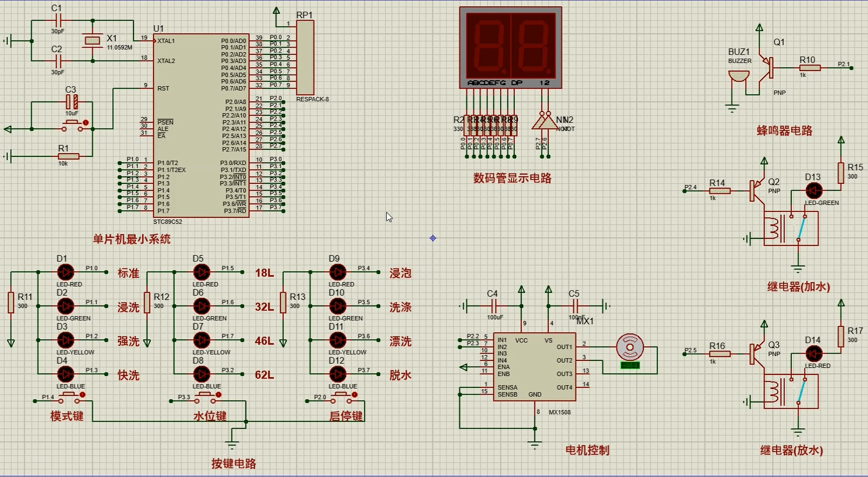Select the D1 LED-RED for 标准 mode
868x477 pixels.
click(66, 272)
